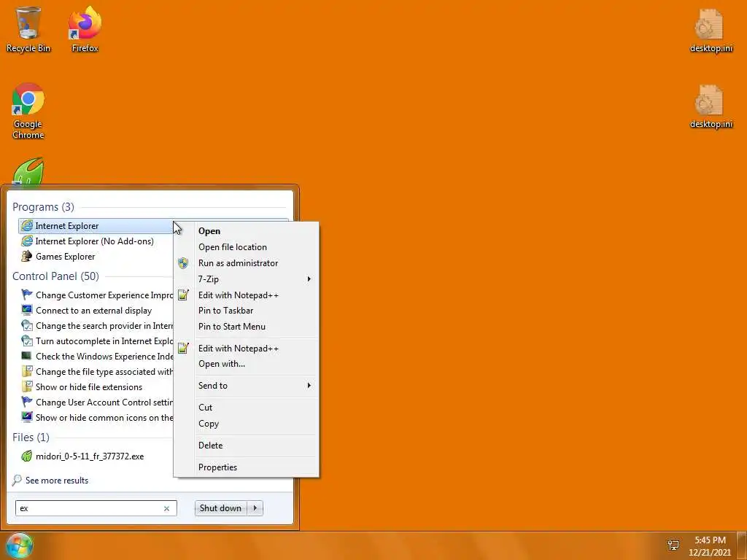The image size is (747, 560).
Task: Click the icon beside Turn autocomplete in Internet Explorer
Action: 27,341
